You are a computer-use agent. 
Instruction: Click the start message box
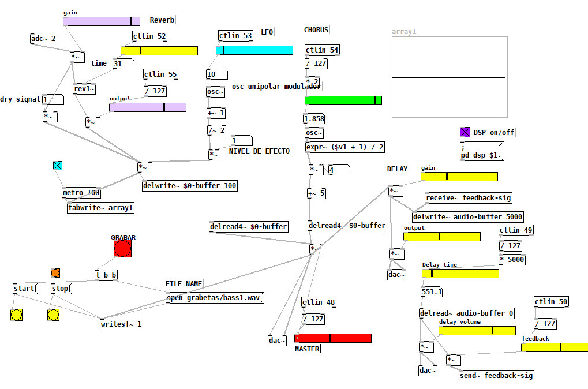pyautogui.click(x=24, y=288)
